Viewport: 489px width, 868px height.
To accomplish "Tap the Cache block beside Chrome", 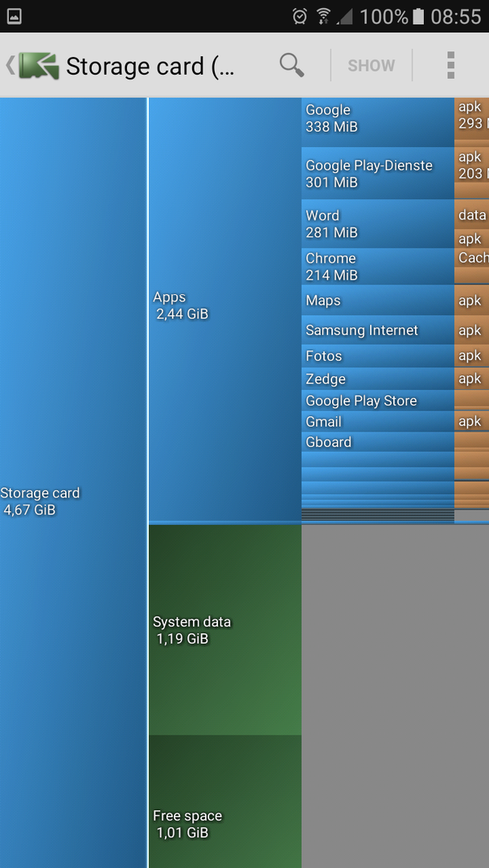I will point(472,257).
